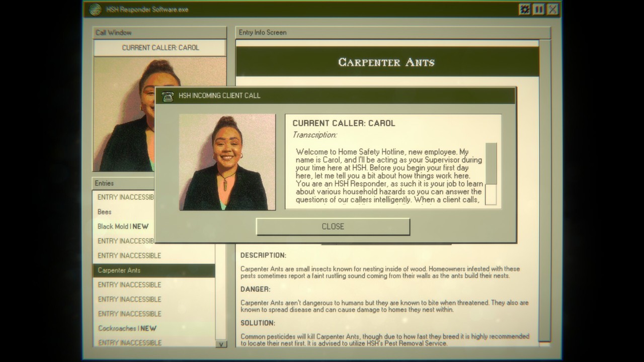The height and width of the screenshot is (362, 644).
Task: Click the topmost ENTRY INACCESSIBLE item
Action: pyautogui.click(x=125, y=197)
